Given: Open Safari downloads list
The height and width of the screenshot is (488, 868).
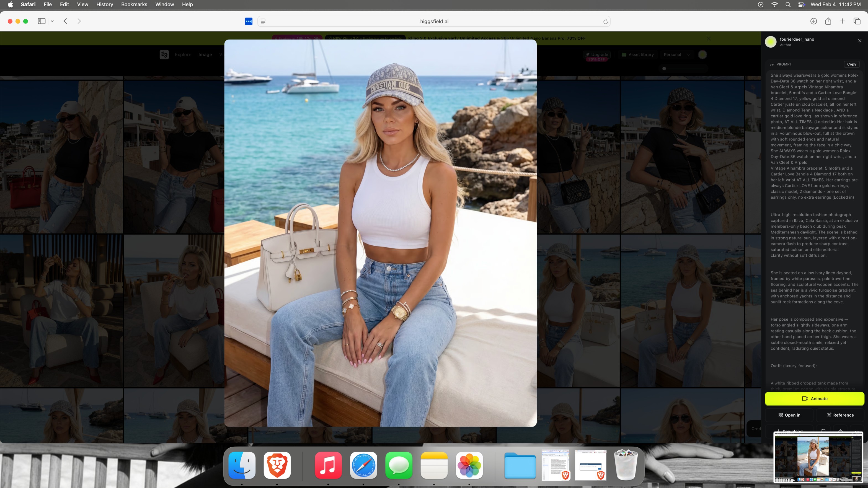Looking at the screenshot, I should coord(813,21).
